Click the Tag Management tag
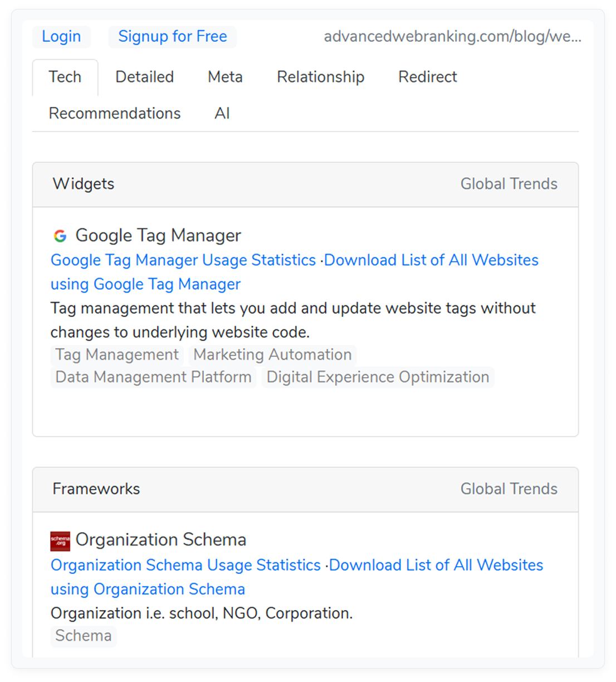 pyautogui.click(x=117, y=355)
